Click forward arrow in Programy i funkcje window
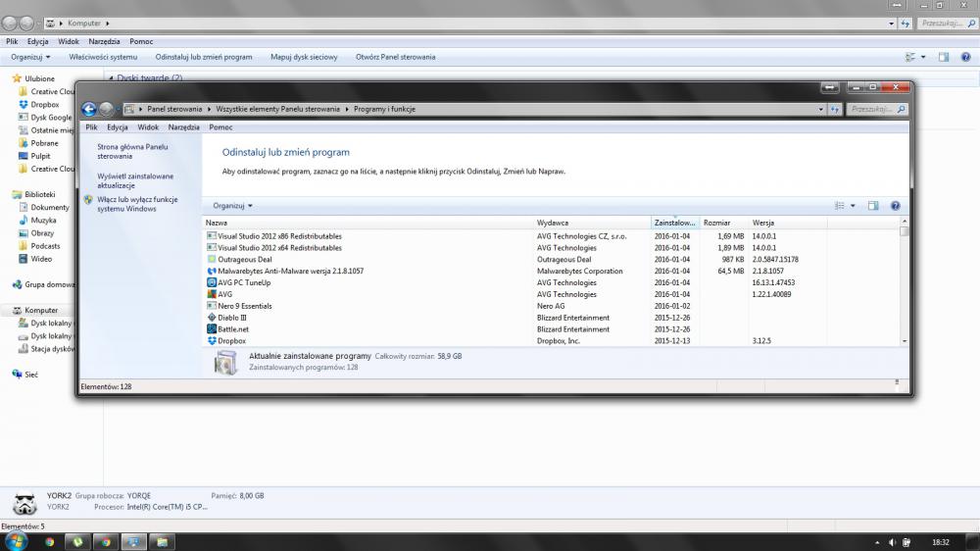 pos(106,110)
